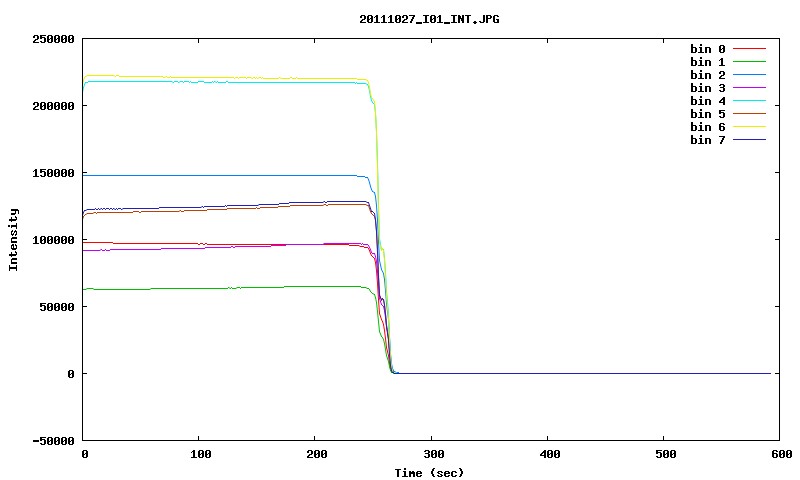The image size is (800, 480).
Task: Click the 200000 y-axis tick label
Action: [x=53, y=106]
